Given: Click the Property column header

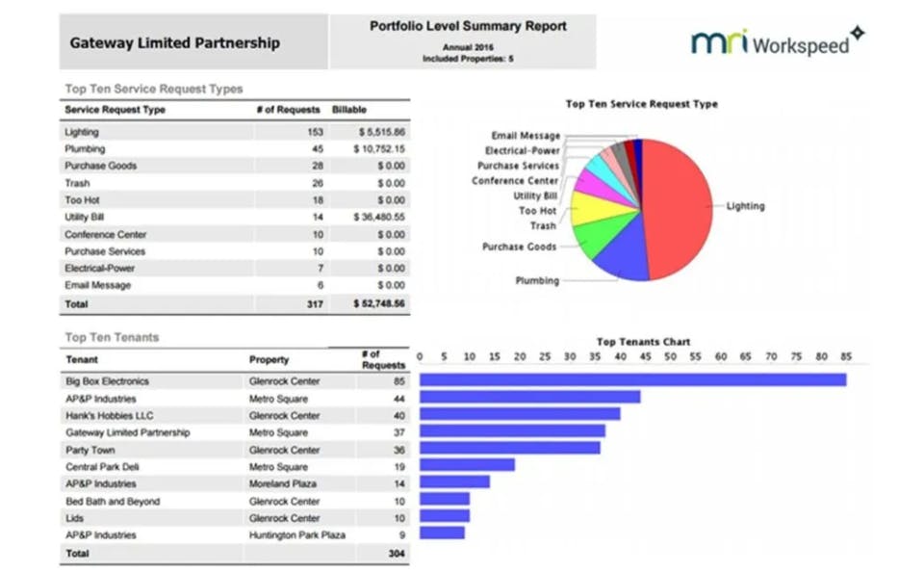Looking at the screenshot, I should (269, 360).
